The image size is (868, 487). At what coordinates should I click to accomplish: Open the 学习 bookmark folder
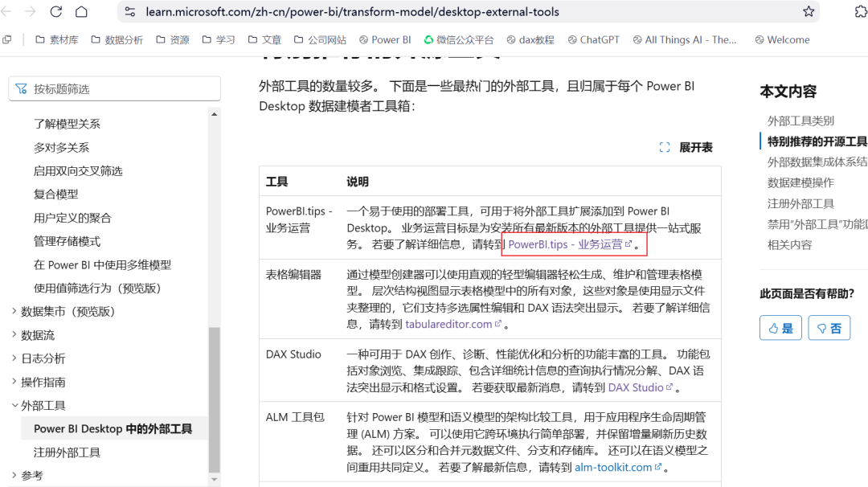coord(219,40)
